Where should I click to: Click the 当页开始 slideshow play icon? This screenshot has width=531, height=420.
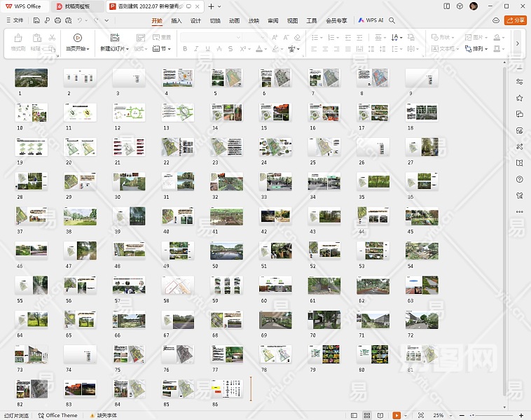(77, 38)
